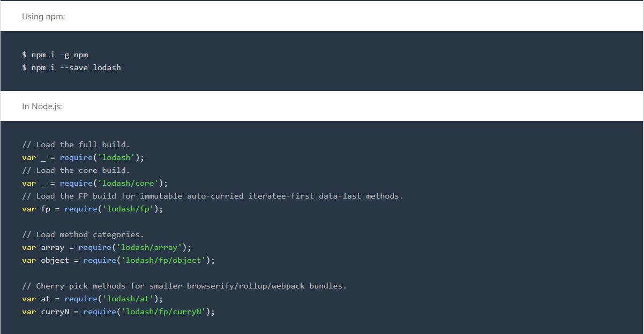Click the line requiring 'lodash' full build

84,157
